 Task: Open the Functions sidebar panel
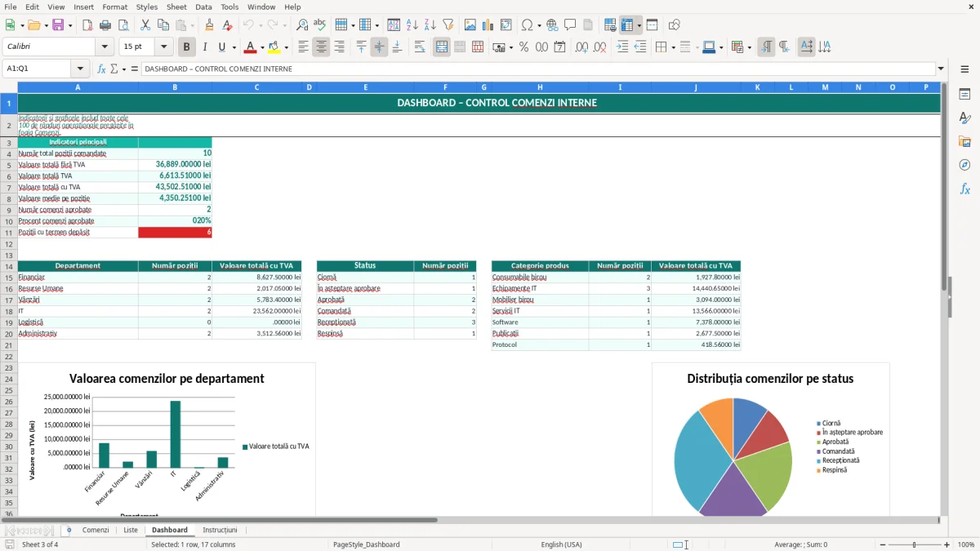pos(964,189)
